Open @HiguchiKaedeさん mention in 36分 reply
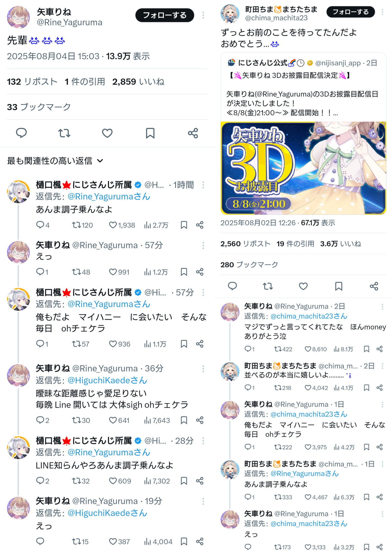The width and height of the screenshot is (392, 551). pyautogui.click(x=107, y=380)
